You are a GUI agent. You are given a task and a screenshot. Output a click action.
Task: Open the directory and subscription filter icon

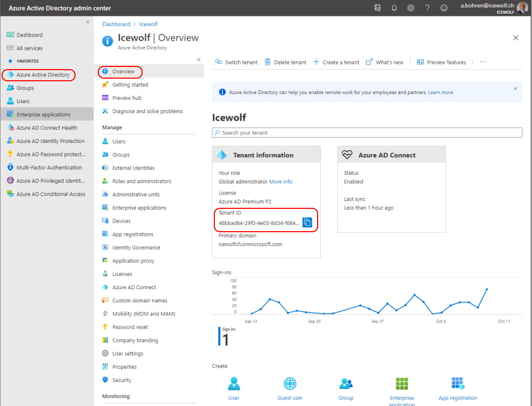378,8
